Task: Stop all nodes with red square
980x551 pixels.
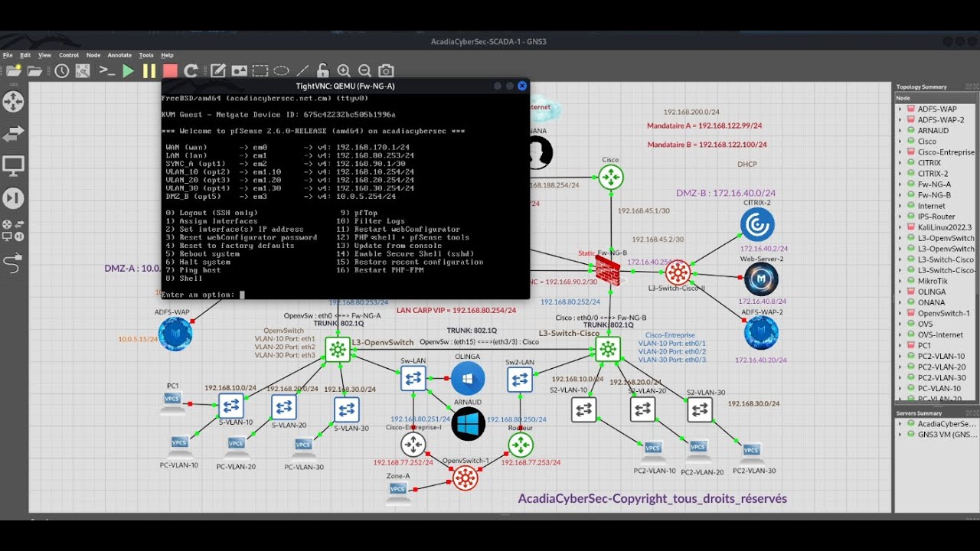Action: [x=170, y=71]
